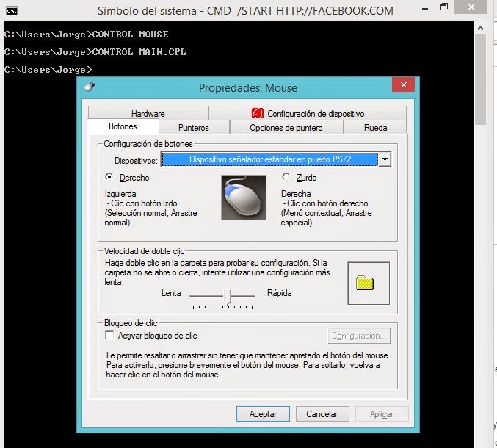The width and height of the screenshot is (497, 448).
Task: Click the empty C:\Users\Jorge> prompt line
Action: (x=48, y=70)
